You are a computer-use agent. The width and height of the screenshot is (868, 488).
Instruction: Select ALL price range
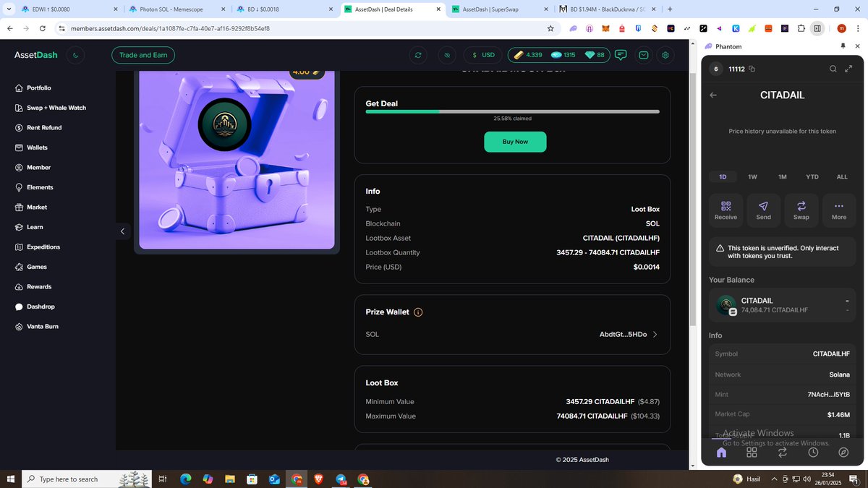coord(842,176)
